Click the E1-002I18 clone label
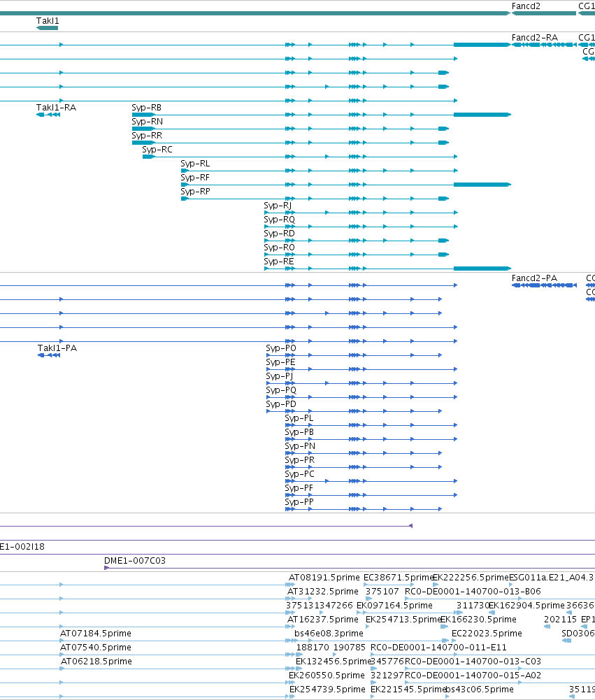595x700 pixels. [22, 547]
